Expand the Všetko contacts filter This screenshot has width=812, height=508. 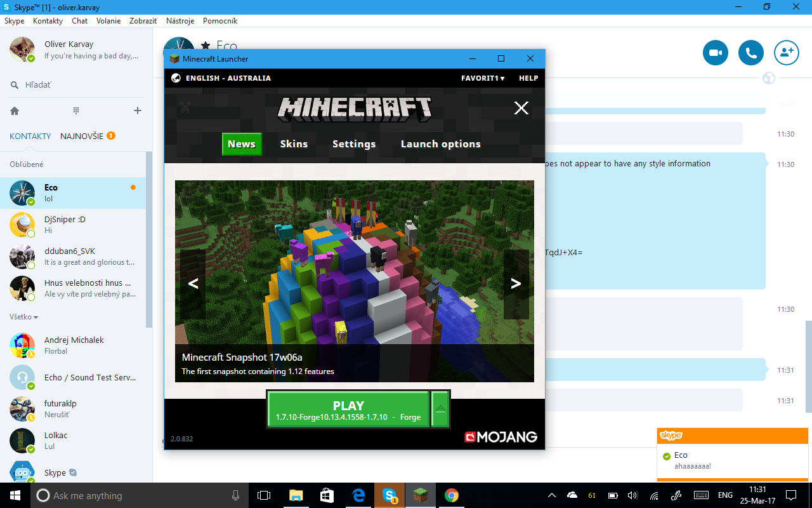(23, 317)
